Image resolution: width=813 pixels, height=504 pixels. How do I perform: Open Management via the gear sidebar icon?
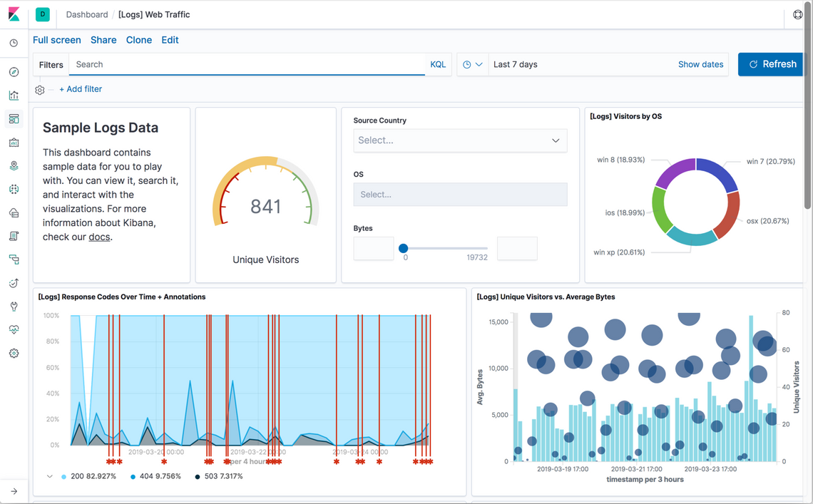click(x=14, y=353)
